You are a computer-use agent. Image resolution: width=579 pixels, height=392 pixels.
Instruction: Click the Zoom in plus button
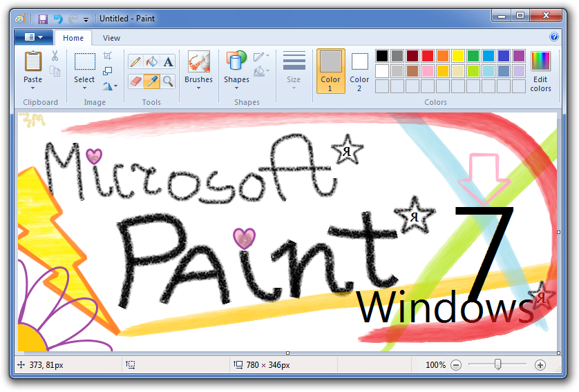pyautogui.click(x=540, y=365)
